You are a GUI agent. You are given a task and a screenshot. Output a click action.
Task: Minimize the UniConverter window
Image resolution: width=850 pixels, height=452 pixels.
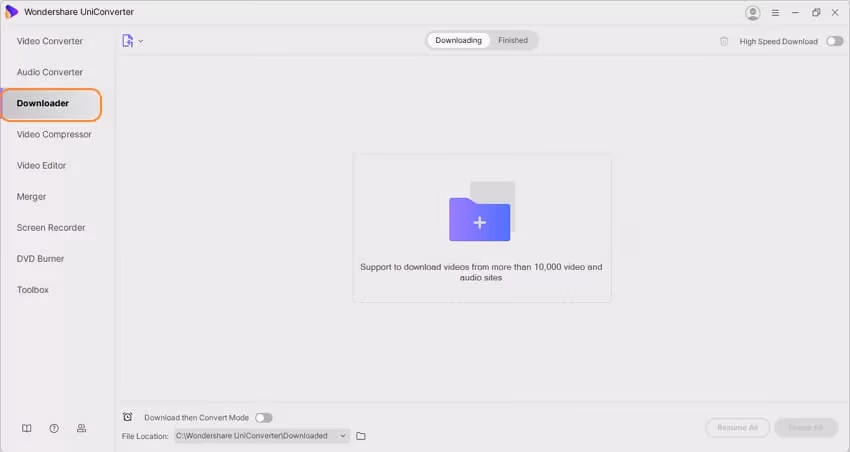[795, 12]
